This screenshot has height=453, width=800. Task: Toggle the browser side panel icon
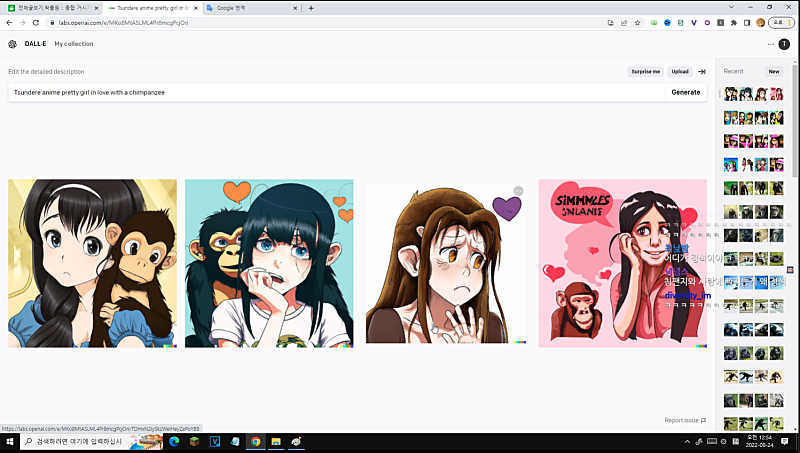coord(747,22)
